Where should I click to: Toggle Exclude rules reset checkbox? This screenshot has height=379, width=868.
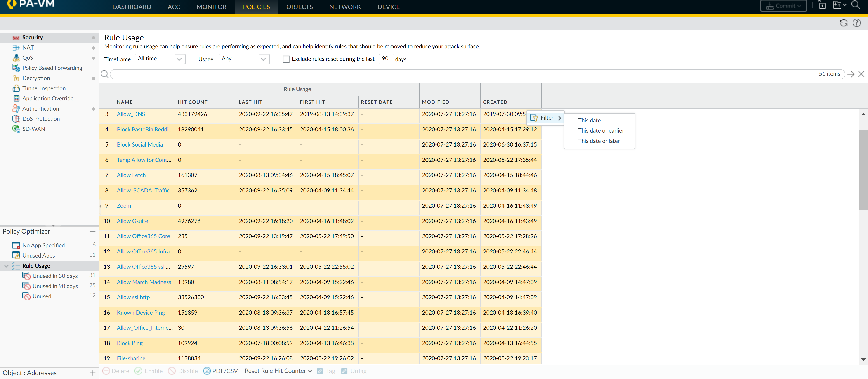[x=286, y=59]
